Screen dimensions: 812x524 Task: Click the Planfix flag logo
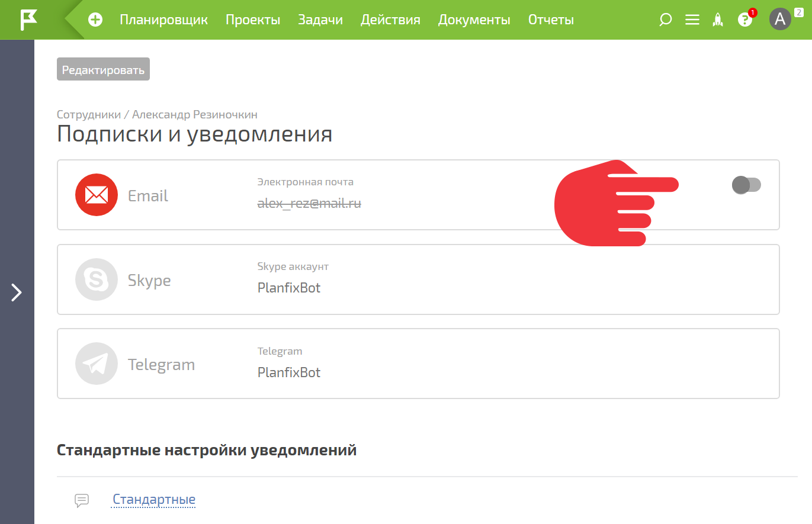29,20
